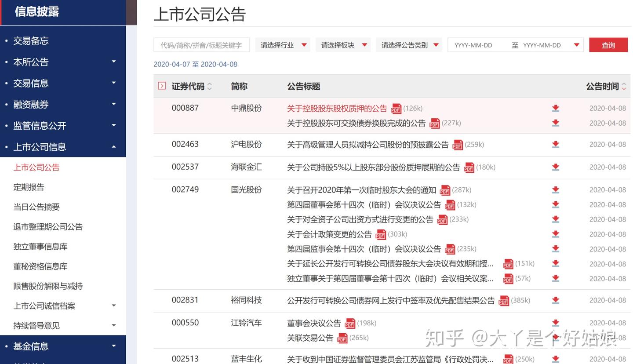Sort announcements by 公告时间
Viewport: 633px width, 364px height.
click(x=602, y=86)
